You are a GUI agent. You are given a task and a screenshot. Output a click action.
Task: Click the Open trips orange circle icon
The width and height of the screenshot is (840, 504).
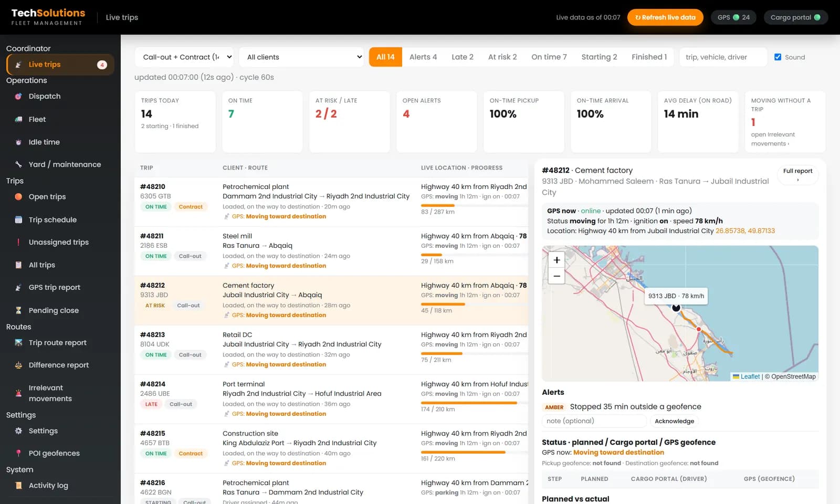18,197
